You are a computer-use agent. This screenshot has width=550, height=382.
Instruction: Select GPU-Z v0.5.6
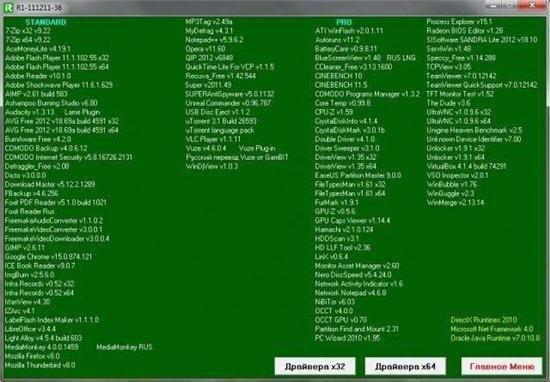pos(335,212)
